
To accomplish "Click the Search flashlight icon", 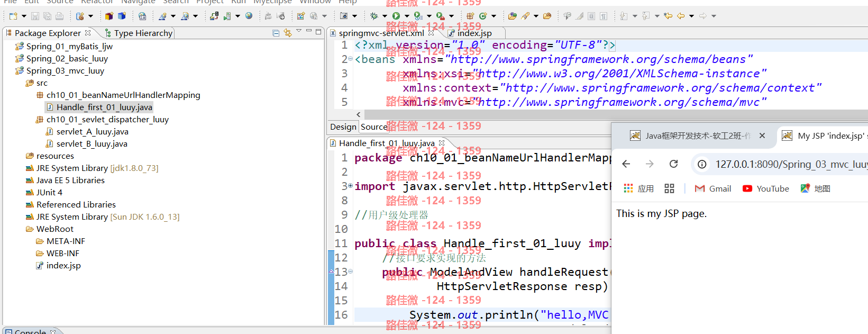I will 525,16.
